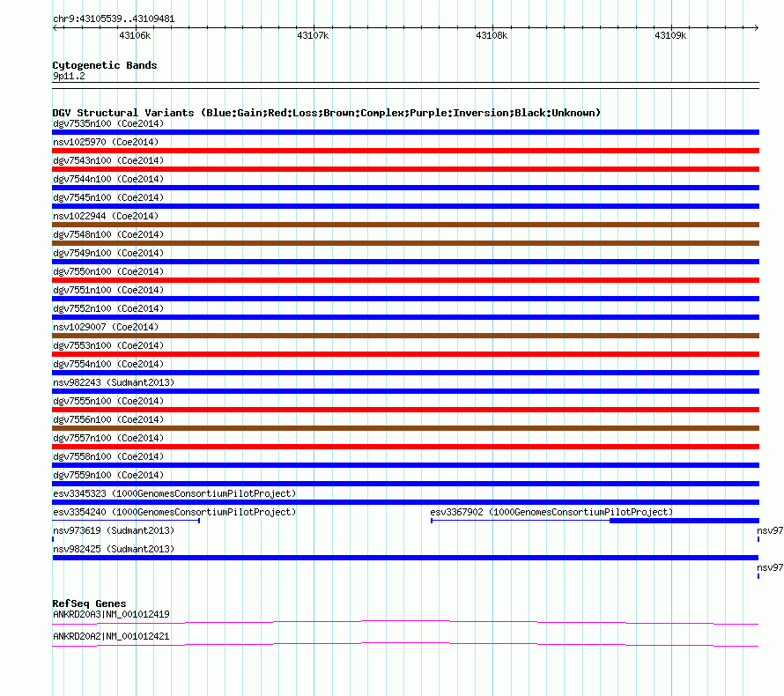Click the magenta ANKRD20A3 transcript line
The image size is (784, 696).
tap(405, 623)
